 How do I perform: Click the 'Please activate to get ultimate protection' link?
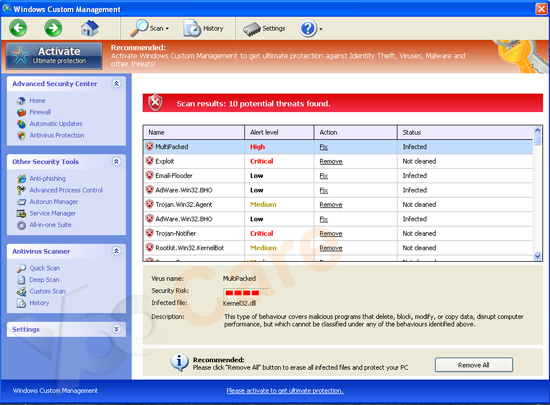pyautogui.click(x=285, y=391)
